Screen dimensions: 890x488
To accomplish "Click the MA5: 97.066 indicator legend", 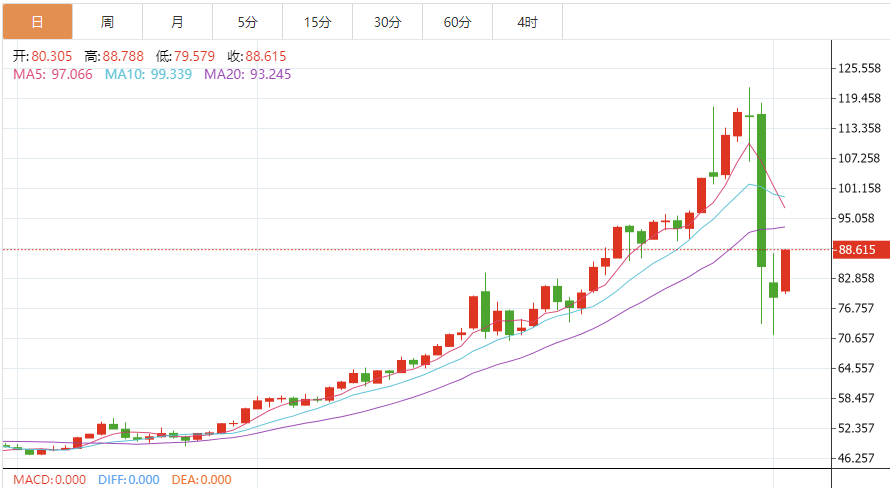I will coord(52,74).
